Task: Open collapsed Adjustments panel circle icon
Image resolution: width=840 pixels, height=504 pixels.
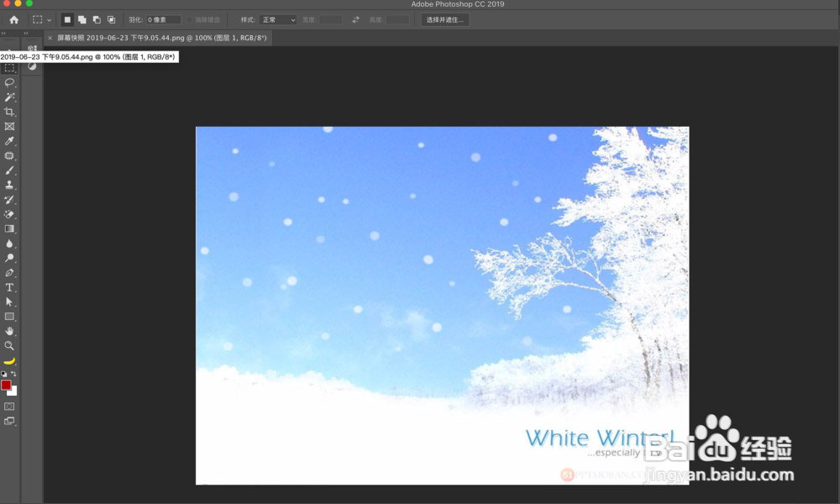Action: tap(32, 66)
